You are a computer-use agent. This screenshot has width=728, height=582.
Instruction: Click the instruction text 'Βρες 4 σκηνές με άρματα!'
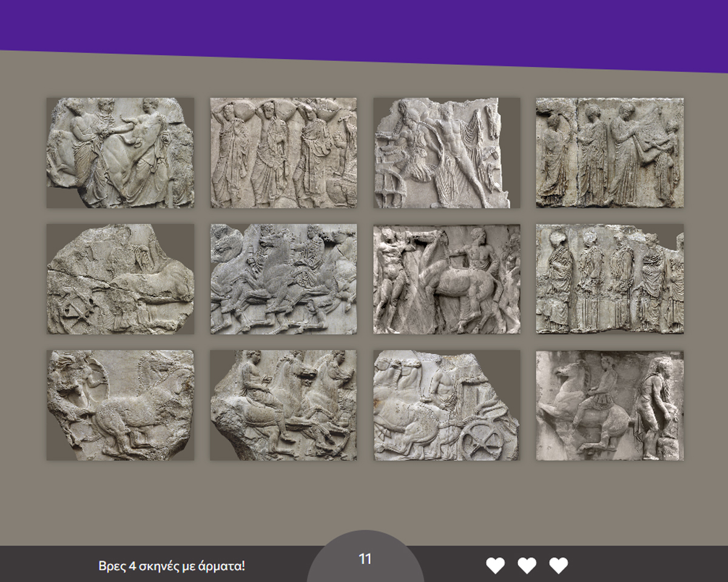pos(172,566)
